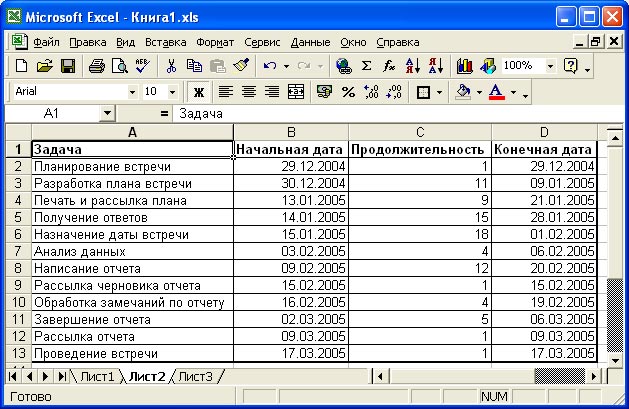
Task: Open Print Preview icon
Action: (x=120, y=66)
